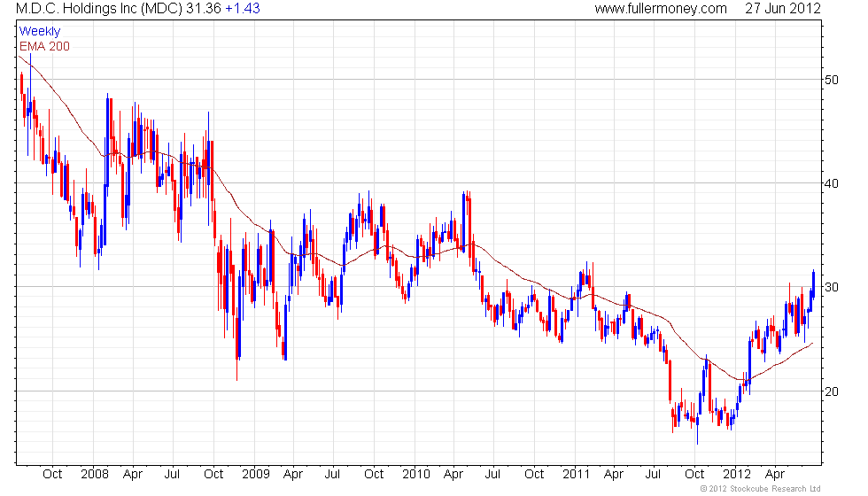Click the Jul label between 2009 and 2010
Screen dimensions: 868x496
(x=332, y=475)
